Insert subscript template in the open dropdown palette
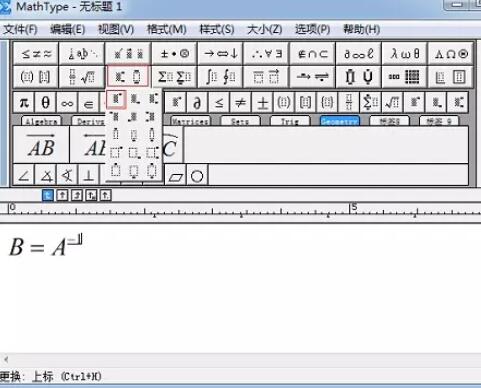 [134, 99]
